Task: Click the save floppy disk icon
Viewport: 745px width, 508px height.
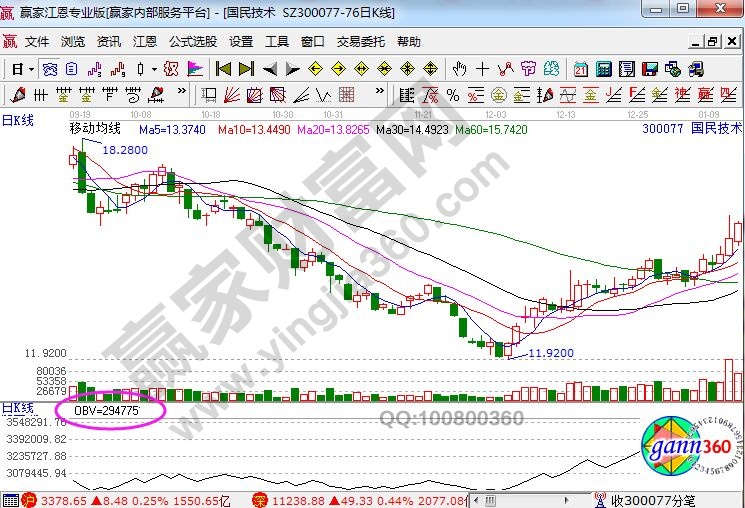Action: [x=650, y=69]
